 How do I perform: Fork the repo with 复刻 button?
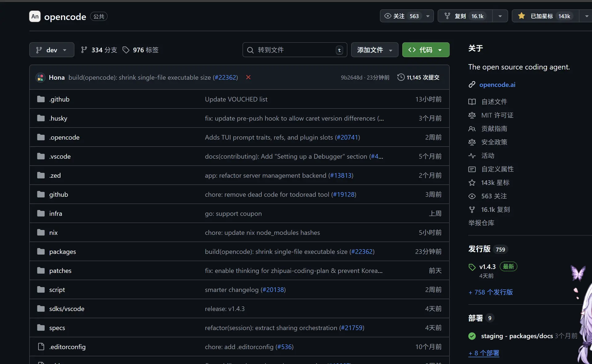[465, 16]
